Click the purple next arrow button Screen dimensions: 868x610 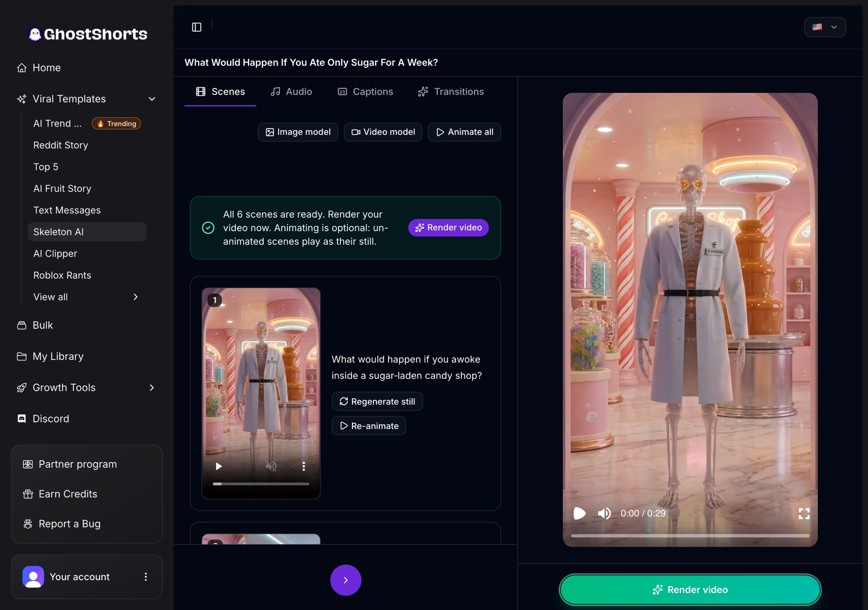tap(346, 580)
